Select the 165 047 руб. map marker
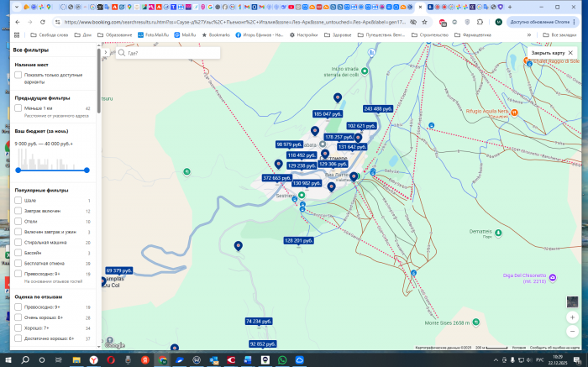Image resolution: width=588 pixels, height=367 pixels. [328, 113]
